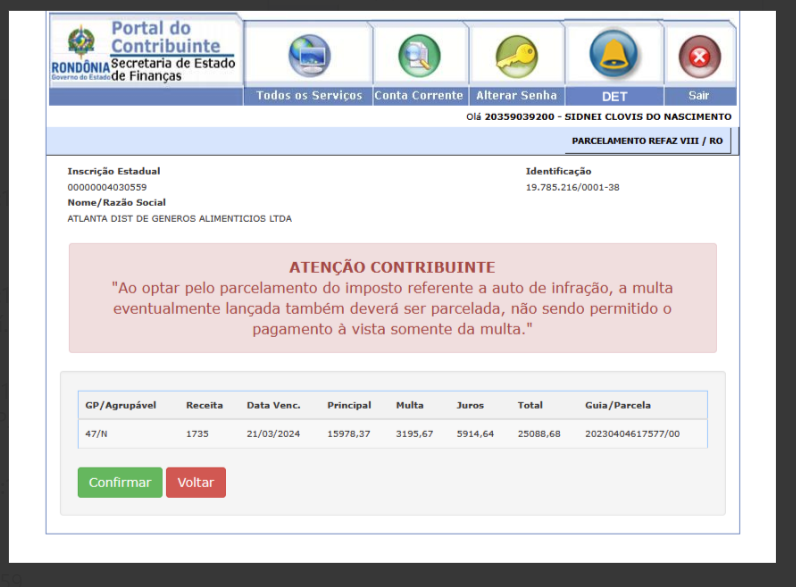This screenshot has height=587, width=796.
Task: Click the DET menu label
Action: pos(614,97)
